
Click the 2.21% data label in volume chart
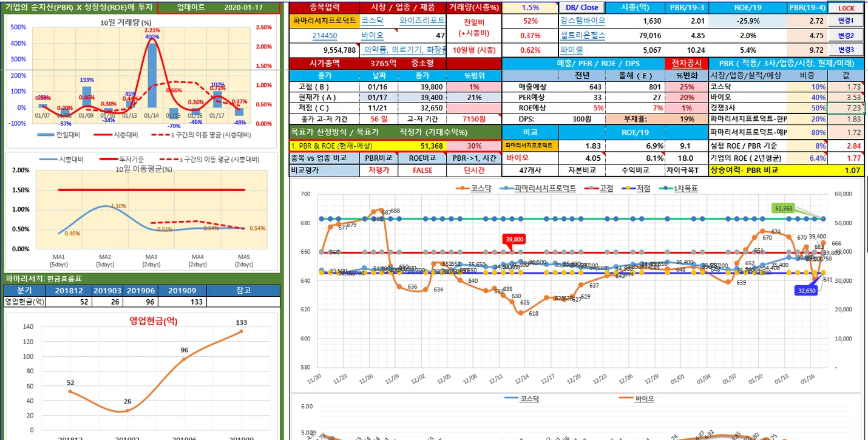click(x=152, y=30)
